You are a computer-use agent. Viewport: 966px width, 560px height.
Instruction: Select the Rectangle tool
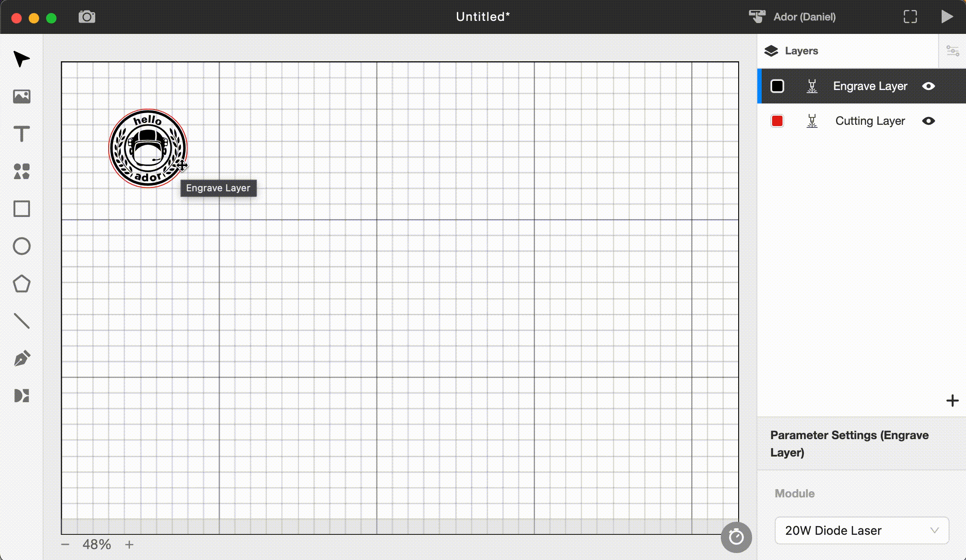point(21,209)
